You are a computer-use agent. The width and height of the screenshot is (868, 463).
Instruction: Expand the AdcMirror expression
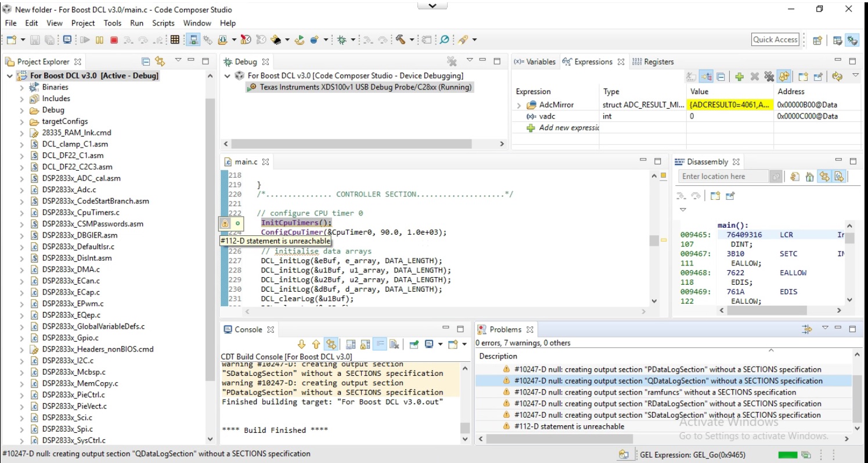[518, 105]
